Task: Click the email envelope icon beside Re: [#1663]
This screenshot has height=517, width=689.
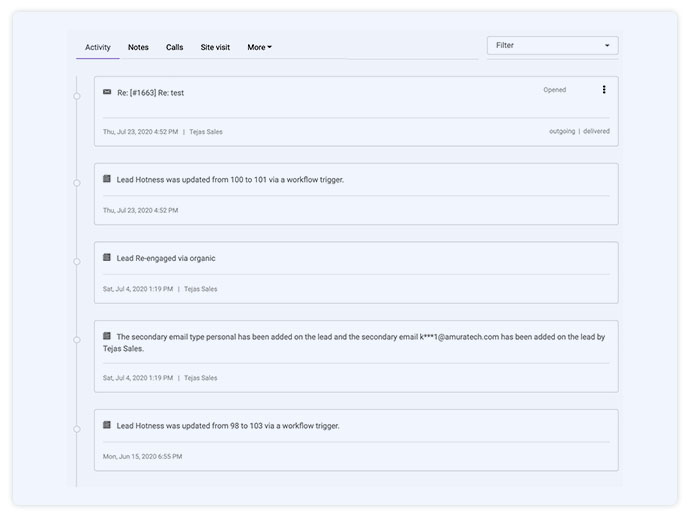Action: 107,92
